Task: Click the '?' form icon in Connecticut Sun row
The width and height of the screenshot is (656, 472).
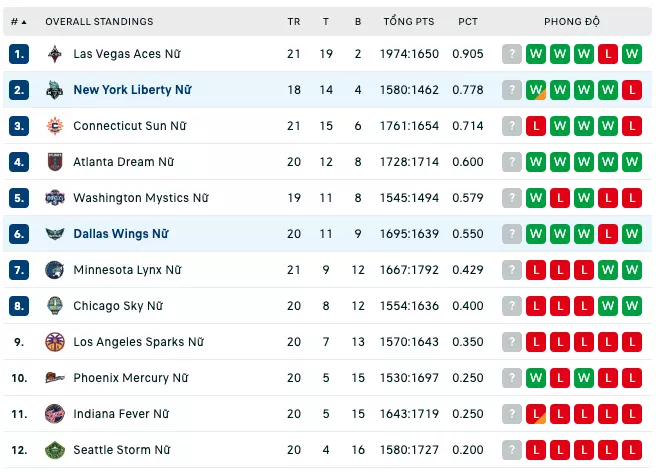Action: 512,126
